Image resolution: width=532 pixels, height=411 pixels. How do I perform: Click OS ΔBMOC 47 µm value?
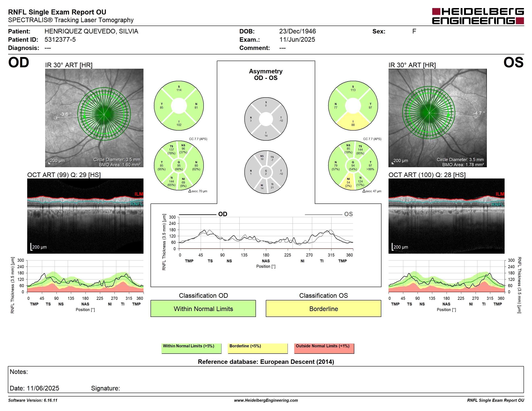click(x=372, y=191)
